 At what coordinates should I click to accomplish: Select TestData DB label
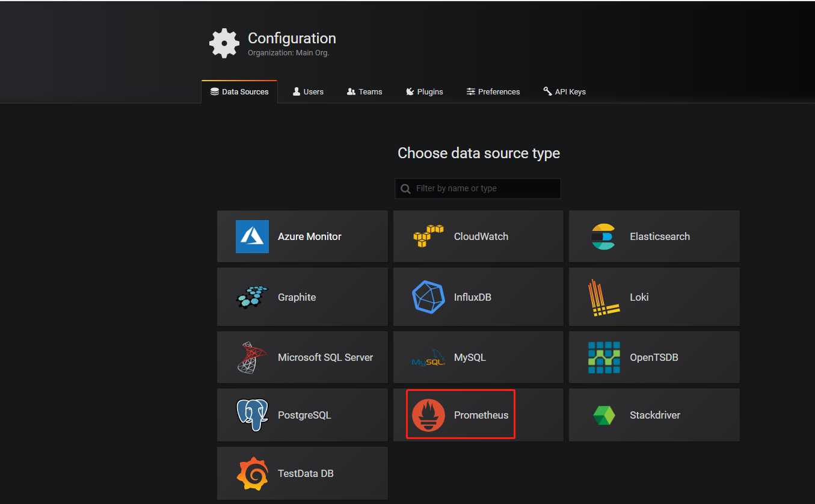coord(306,473)
